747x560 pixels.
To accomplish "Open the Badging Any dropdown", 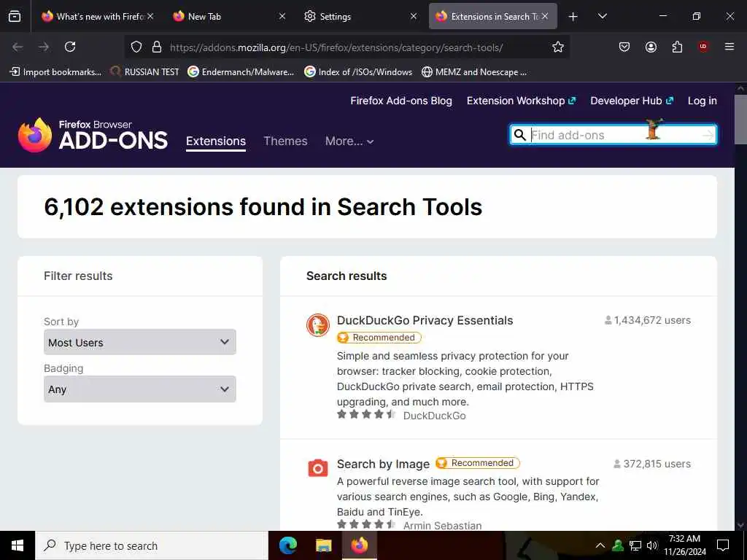I will 139,389.
